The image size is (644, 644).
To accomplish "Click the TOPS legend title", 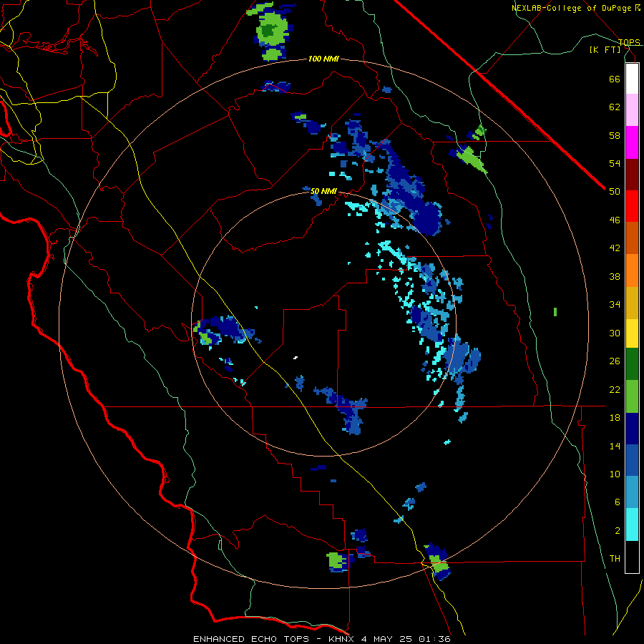I will (629, 42).
